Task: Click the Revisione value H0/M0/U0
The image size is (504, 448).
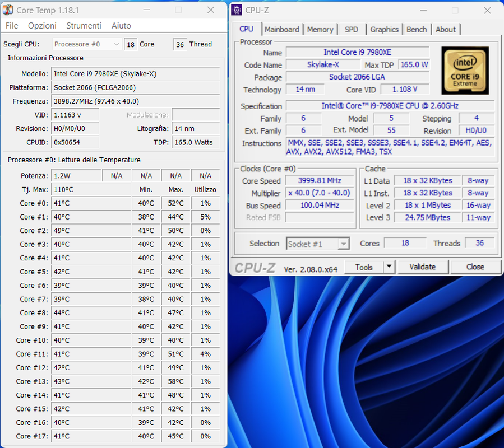Action: click(75, 129)
